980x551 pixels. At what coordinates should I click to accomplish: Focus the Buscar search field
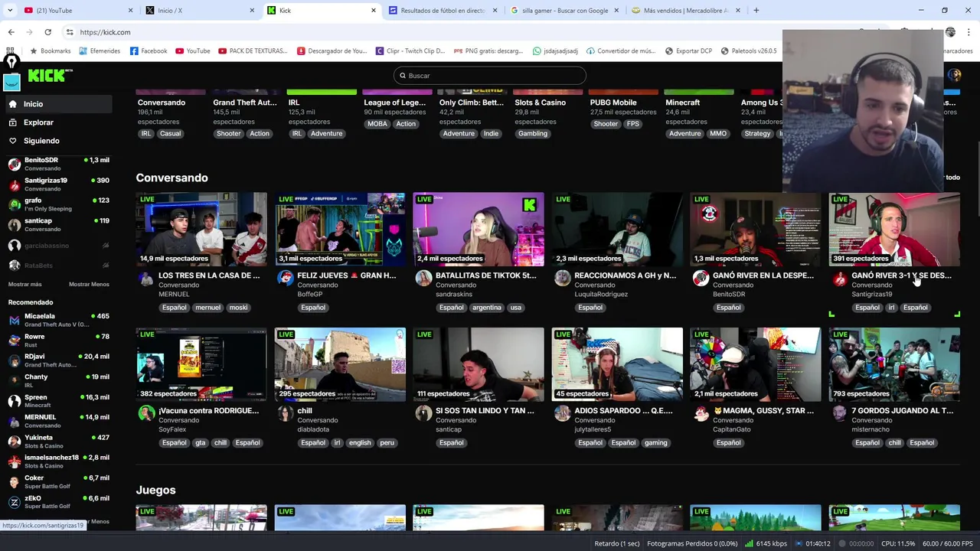point(490,76)
